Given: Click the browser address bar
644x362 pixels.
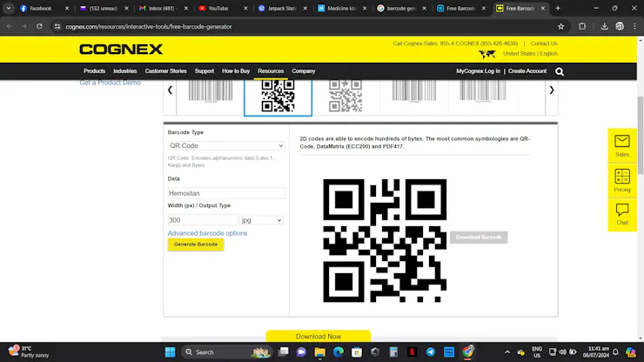Looking at the screenshot, I should point(308,26).
